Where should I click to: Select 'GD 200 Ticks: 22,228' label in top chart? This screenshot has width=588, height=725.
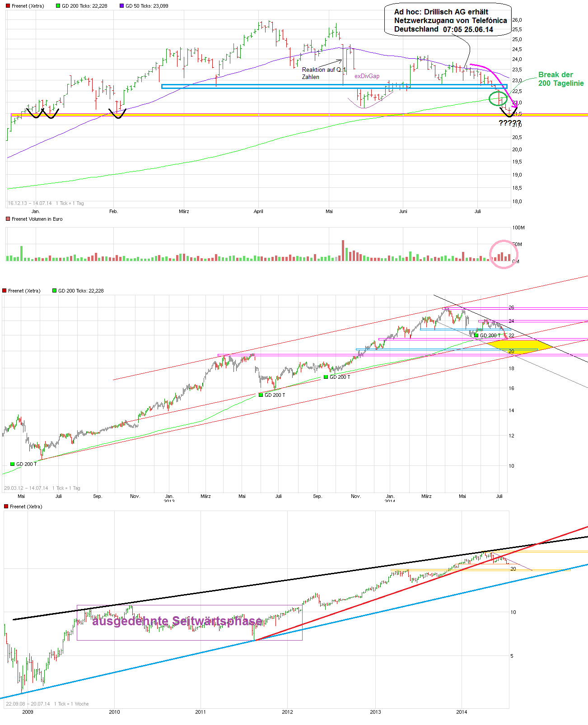(84, 6)
